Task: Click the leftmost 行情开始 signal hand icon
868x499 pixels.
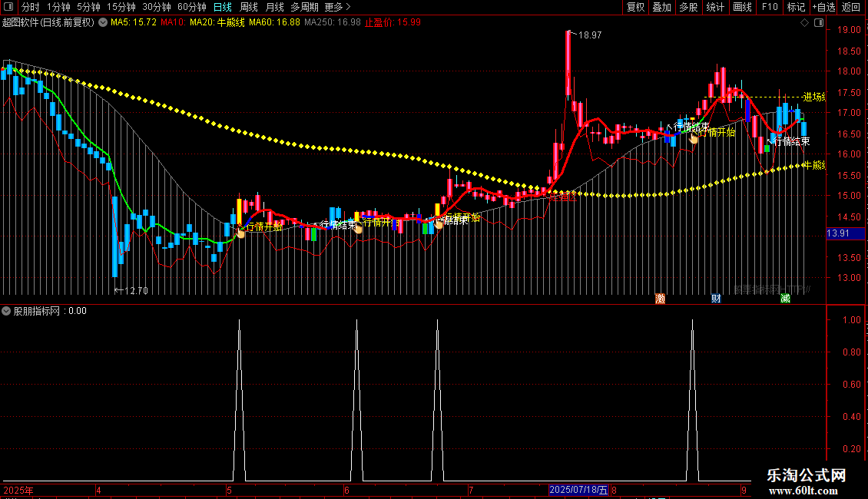Action: [x=240, y=233]
